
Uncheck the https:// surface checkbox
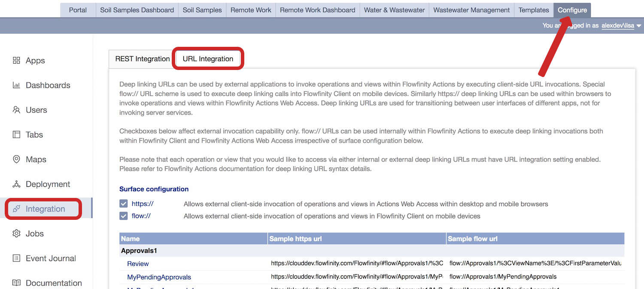pos(124,204)
